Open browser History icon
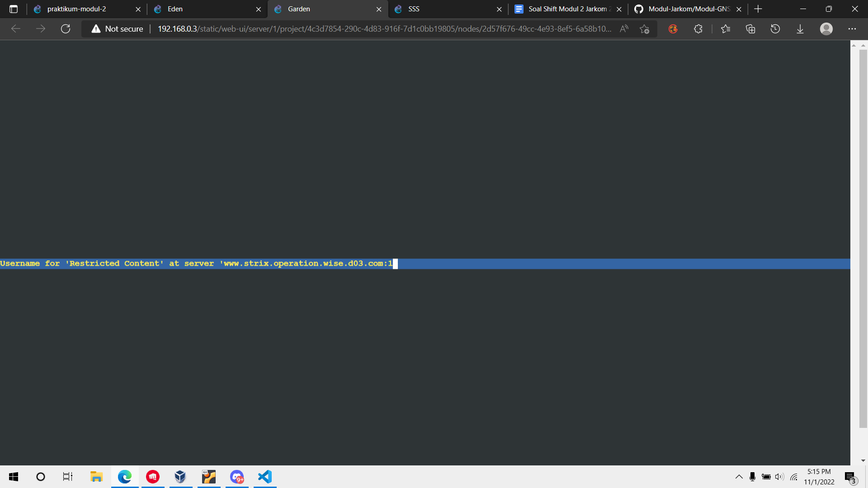868x488 pixels. (775, 29)
